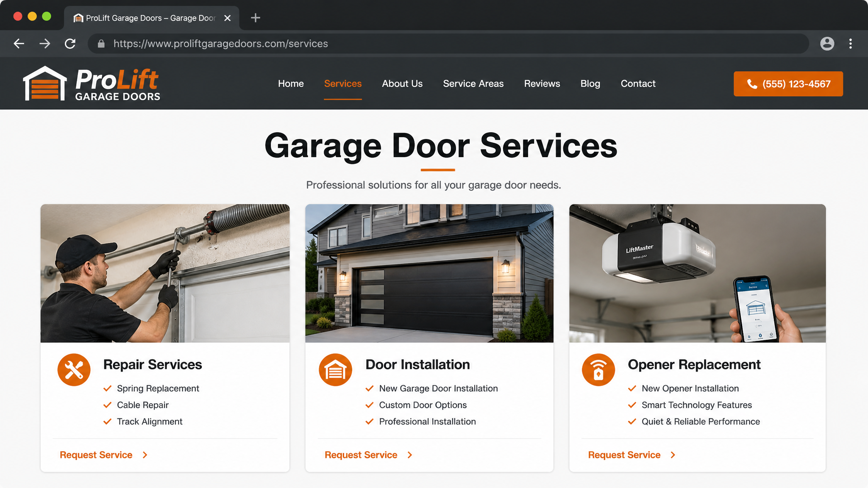Open the browser profile avatar icon
The width and height of the screenshot is (868, 488).
pyautogui.click(x=827, y=44)
